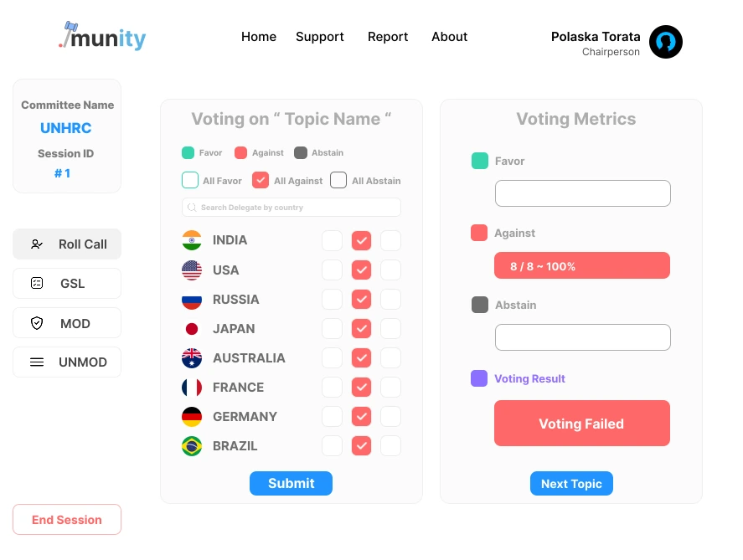Open the Support menu item
The width and height of the screenshot is (743, 560).
(x=320, y=37)
